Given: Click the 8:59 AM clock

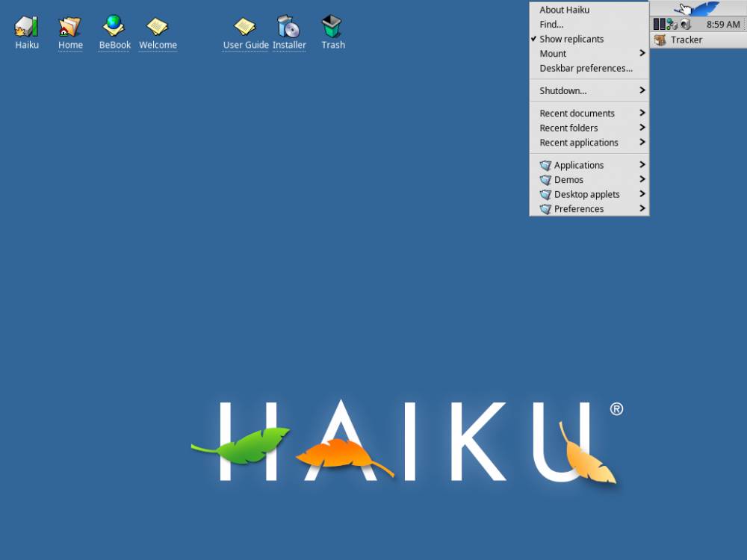Looking at the screenshot, I should [722, 25].
